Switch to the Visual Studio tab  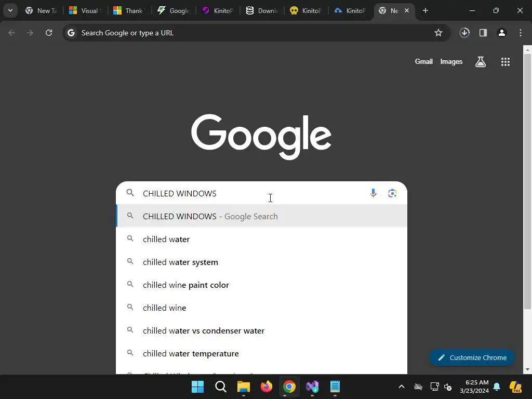pyautogui.click(x=85, y=10)
